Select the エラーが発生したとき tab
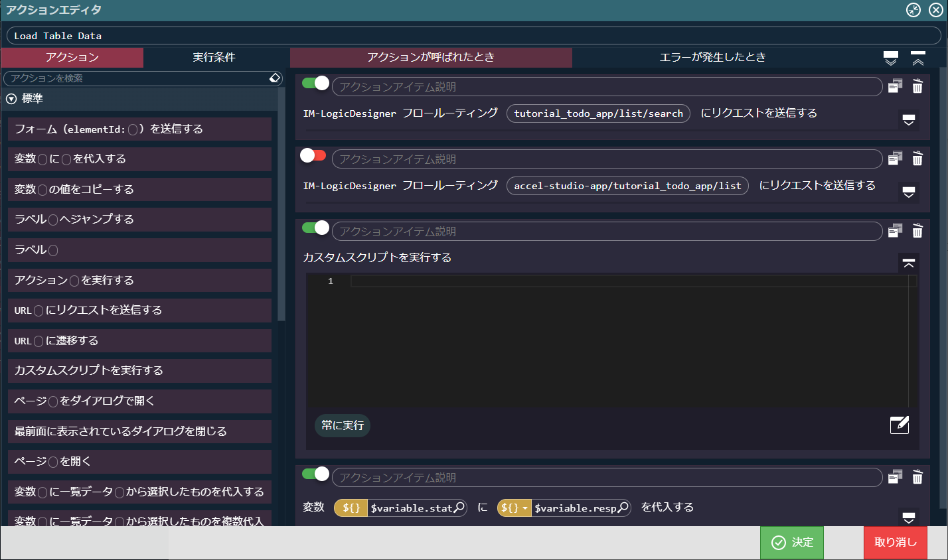The width and height of the screenshot is (948, 560). [712, 57]
